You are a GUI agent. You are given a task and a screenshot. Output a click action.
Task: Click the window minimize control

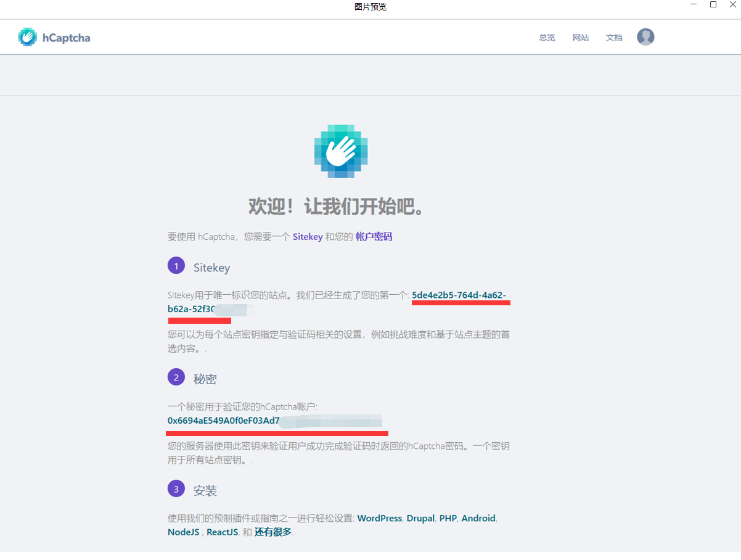tap(693, 5)
